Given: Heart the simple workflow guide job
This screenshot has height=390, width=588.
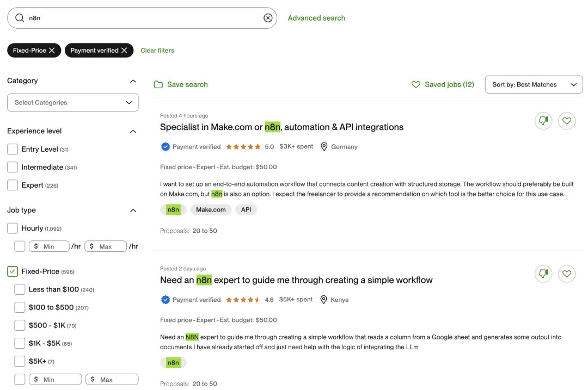Looking at the screenshot, I should (x=567, y=274).
